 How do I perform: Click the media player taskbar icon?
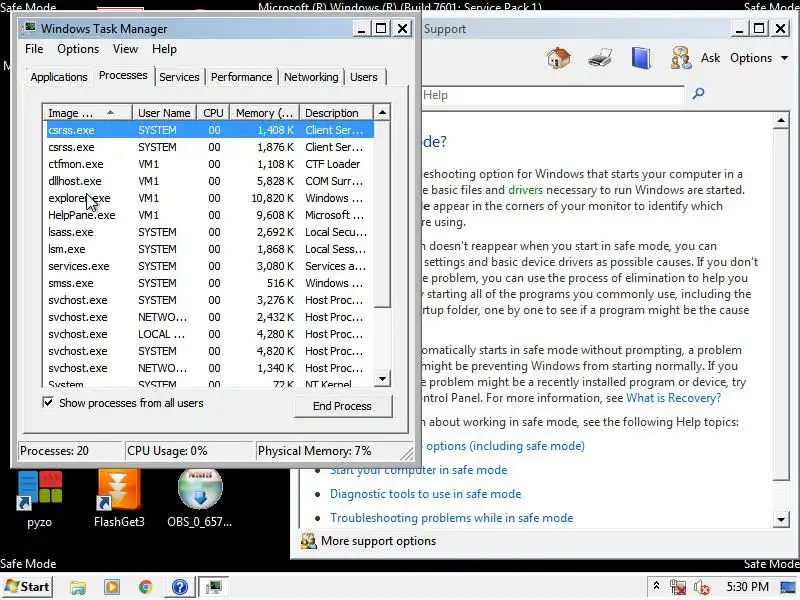tap(112, 587)
